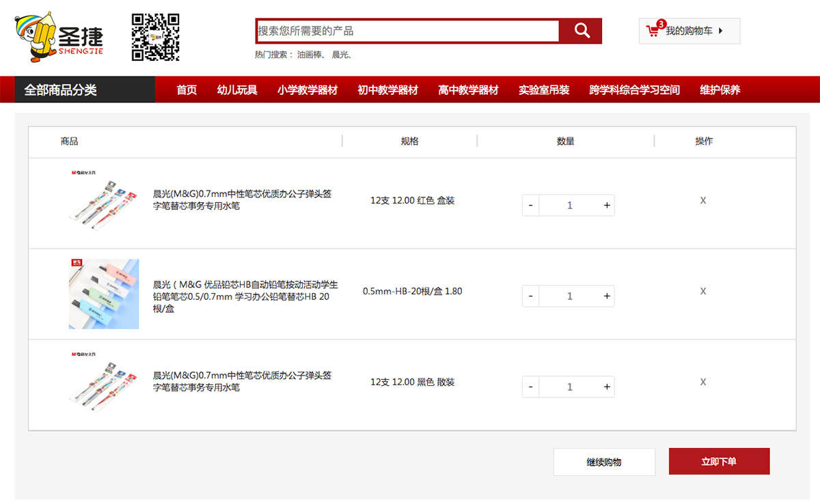This screenshot has height=504, width=820.
Task: Click the 商品 column header
Action: point(70,141)
